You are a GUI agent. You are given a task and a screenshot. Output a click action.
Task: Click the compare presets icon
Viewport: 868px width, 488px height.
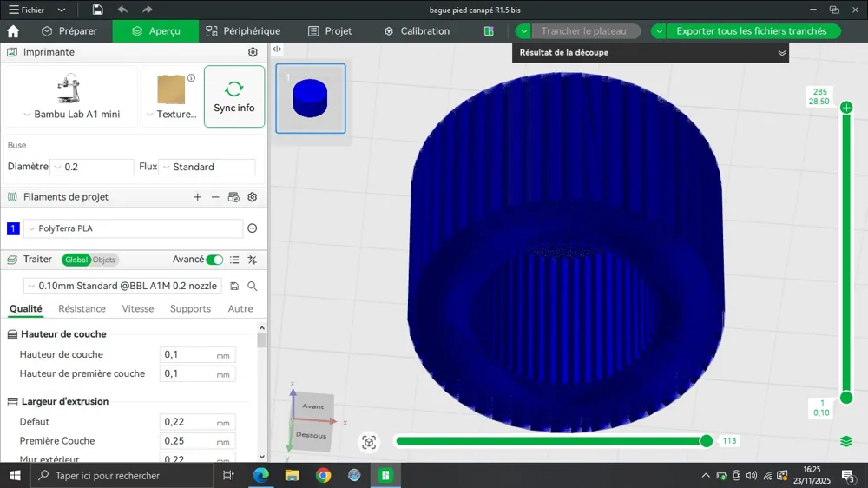tap(253, 260)
